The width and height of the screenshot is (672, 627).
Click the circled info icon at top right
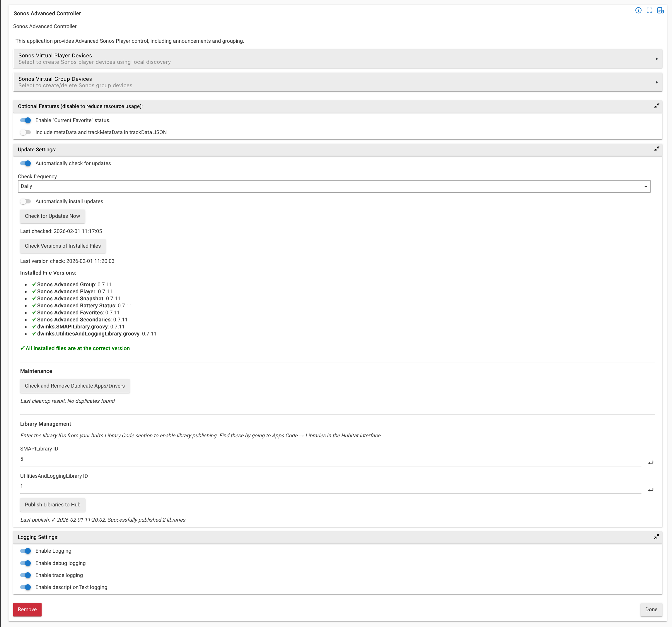click(638, 11)
